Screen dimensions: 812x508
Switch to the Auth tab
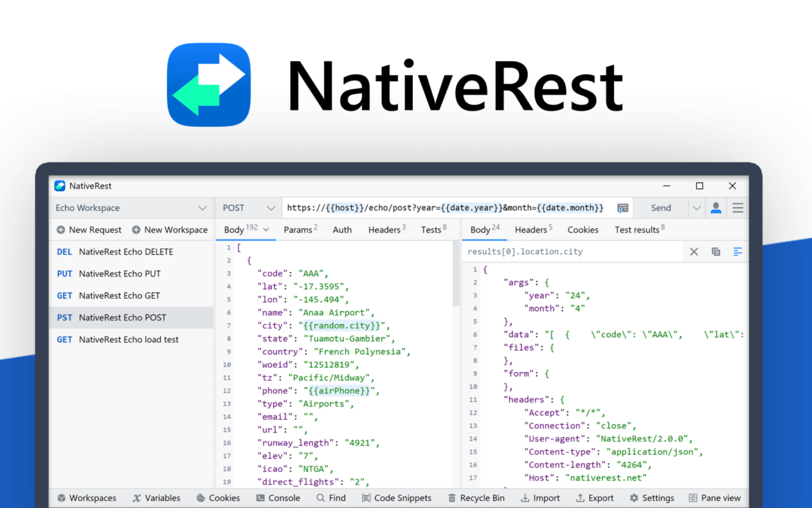342,230
